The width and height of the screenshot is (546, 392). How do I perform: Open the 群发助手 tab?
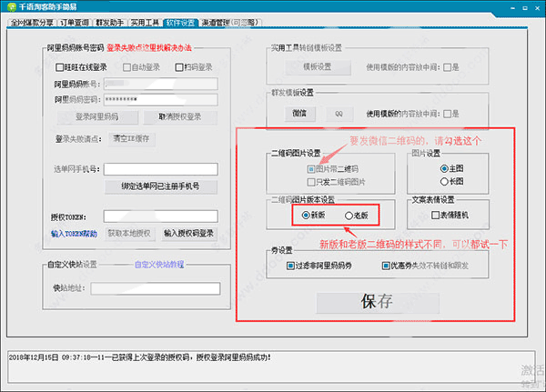[109, 23]
